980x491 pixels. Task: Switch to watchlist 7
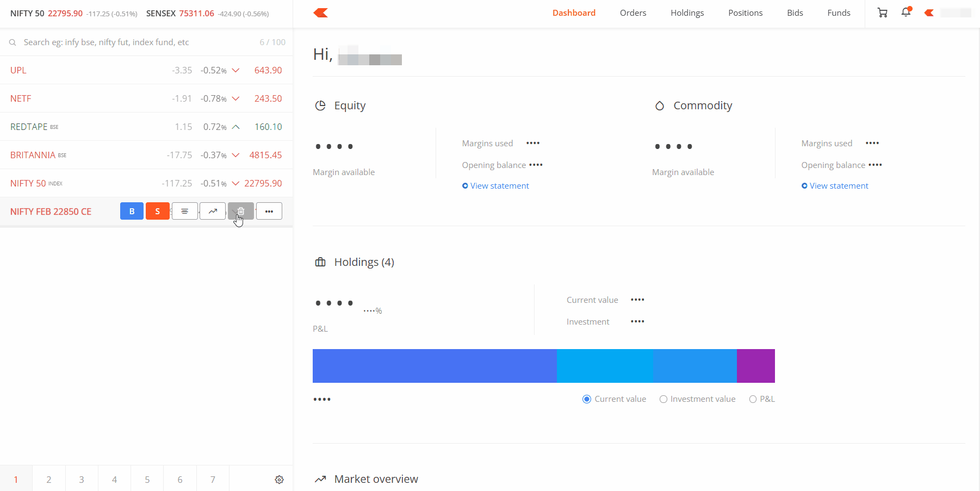[213, 478]
